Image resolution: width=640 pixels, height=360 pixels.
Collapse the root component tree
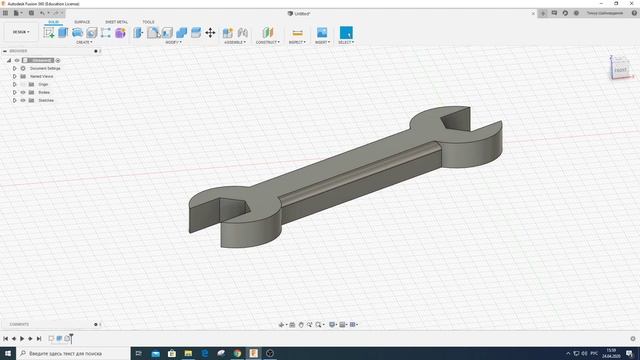pos(9,60)
